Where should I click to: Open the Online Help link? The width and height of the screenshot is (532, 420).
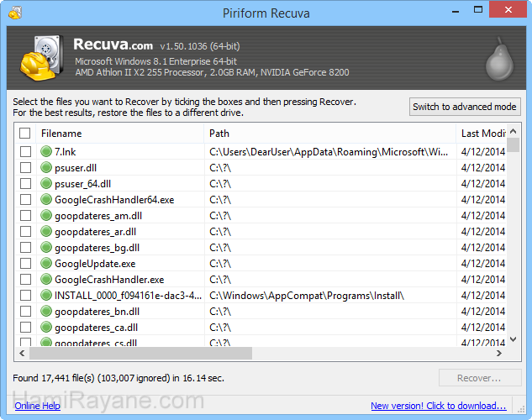(x=37, y=406)
